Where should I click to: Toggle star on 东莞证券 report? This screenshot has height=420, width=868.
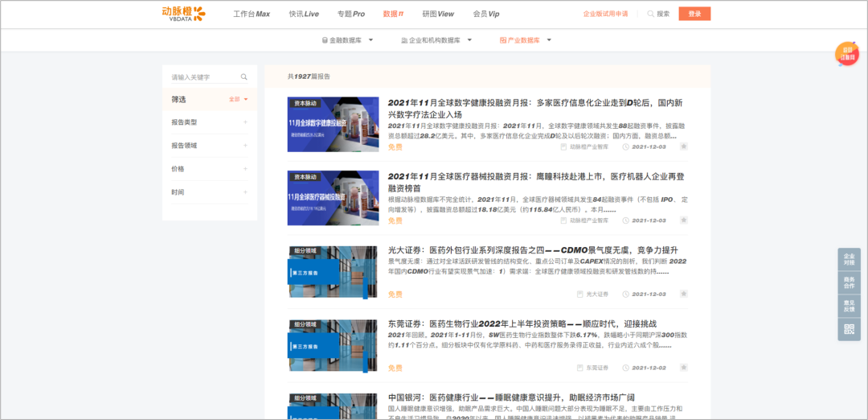tap(683, 368)
